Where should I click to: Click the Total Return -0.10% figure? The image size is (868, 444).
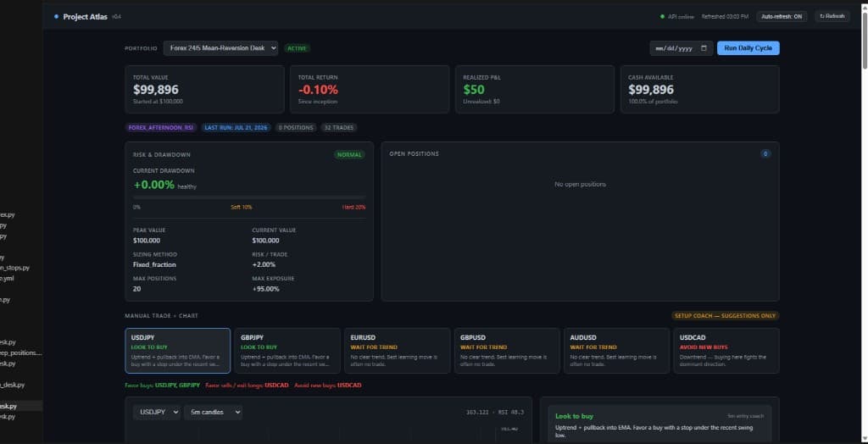(x=318, y=90)
